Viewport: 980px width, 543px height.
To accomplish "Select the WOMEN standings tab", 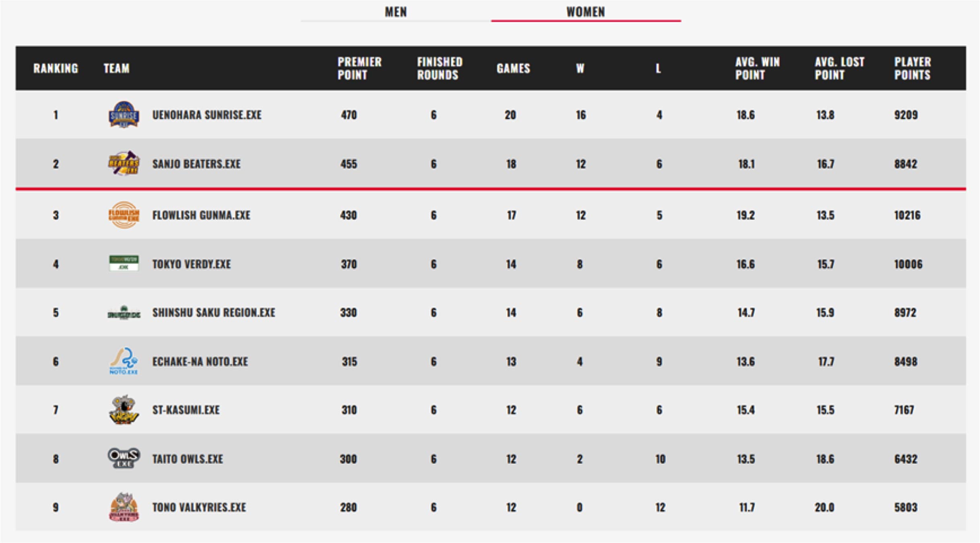I will tap(586, 12).
